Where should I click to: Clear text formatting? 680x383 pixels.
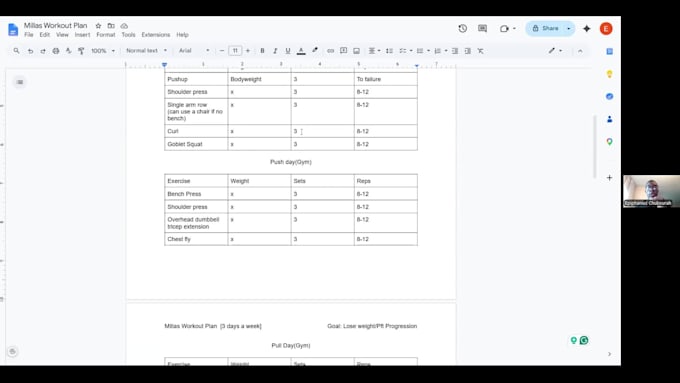coord(481,51)
